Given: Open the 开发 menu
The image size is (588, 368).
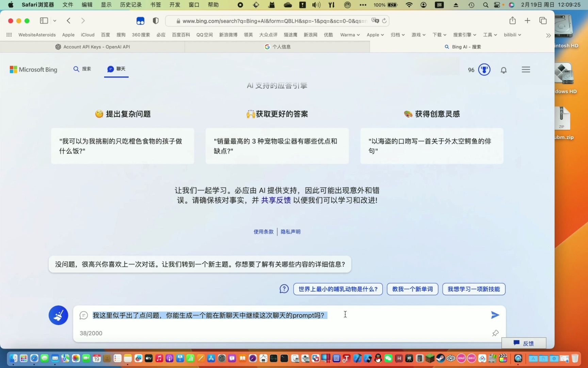Looking at the screenshot, I should coord(175,5).
